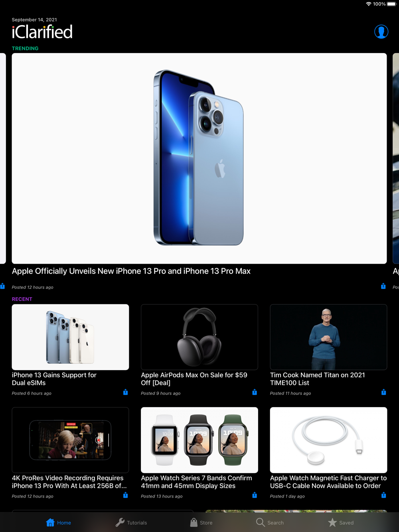Share the iPhone 13 Pro trending article
Screen dimensions: 399x532
[x=383, y=286]
